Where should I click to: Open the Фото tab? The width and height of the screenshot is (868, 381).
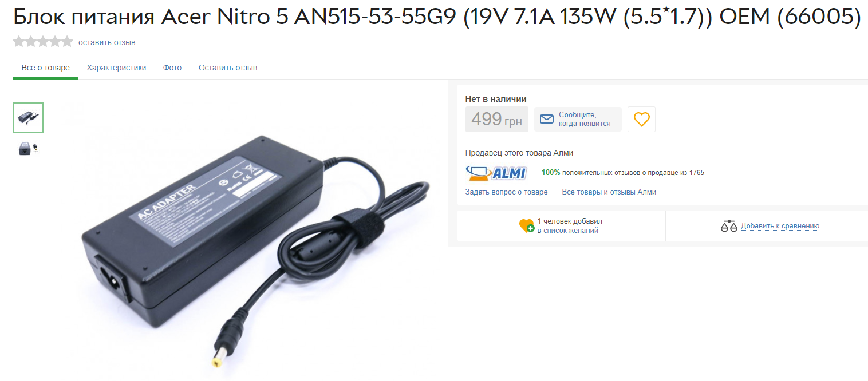pyautogui.click(x=172, y=68)
